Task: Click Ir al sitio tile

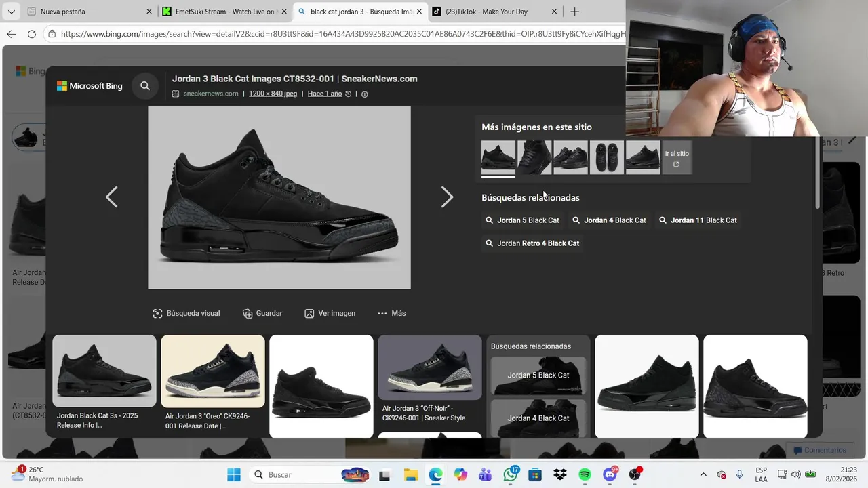Action: pyautogui.click(x=677, y=158)
